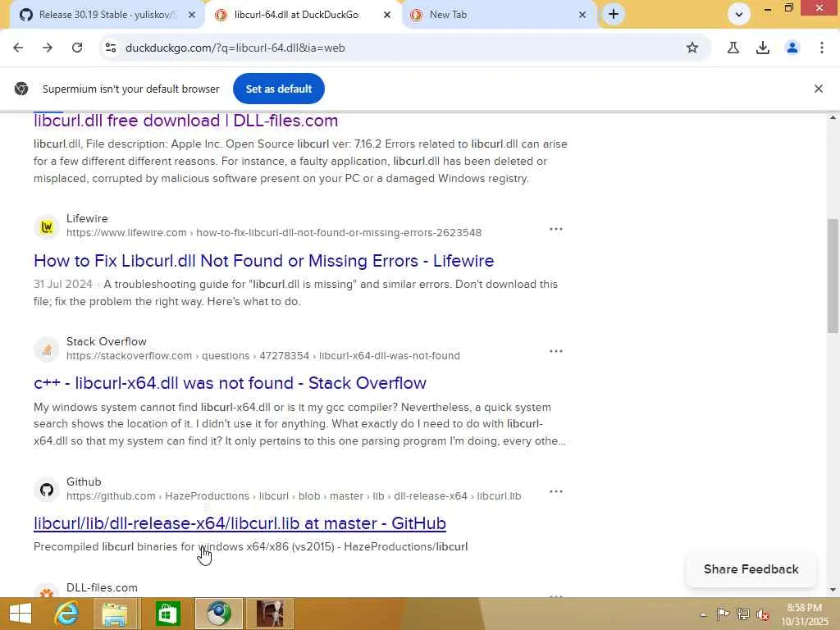Launch Internet Explorer from taskbar
Viewport: 840px width, 630px height.
tap(66, 614)
